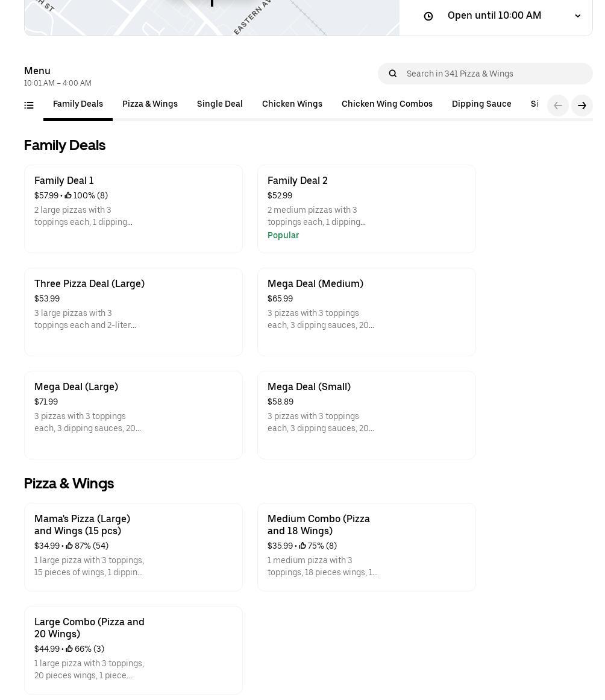Screen dimensions: 605x700
Task: Click thumbs-up rating icon on Family Deal 1
Action: (68, 195)
